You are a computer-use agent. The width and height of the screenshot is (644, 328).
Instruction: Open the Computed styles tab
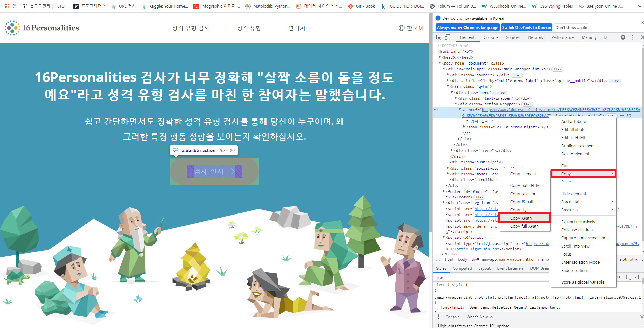[462, 268]
